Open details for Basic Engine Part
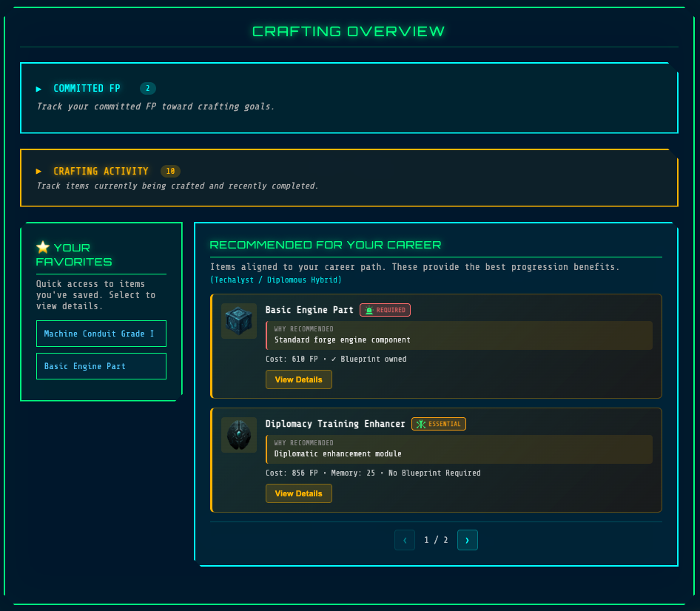 pos(299,379)
